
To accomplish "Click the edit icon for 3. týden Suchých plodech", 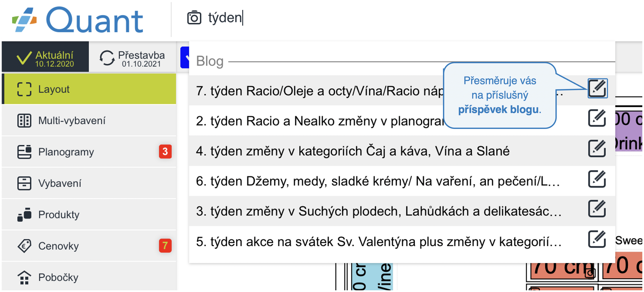I will tap(597, 209).
